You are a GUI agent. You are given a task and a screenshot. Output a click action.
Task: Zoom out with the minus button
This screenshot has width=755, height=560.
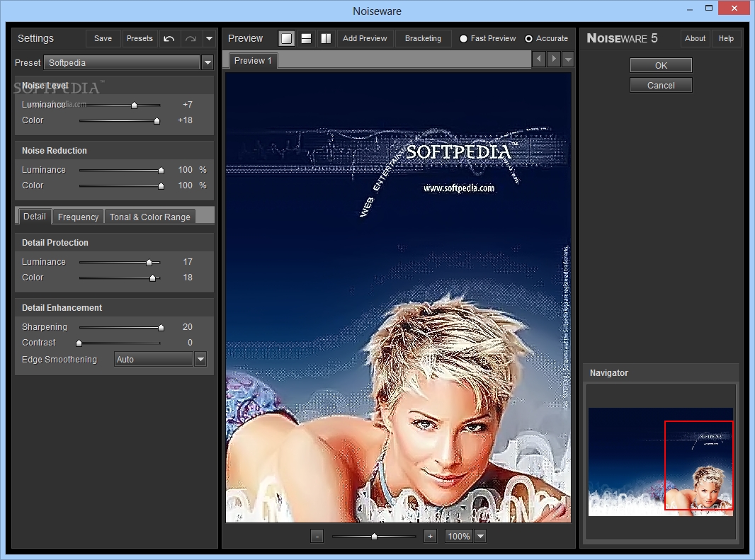pyautogui.click(x=317, y=536)
